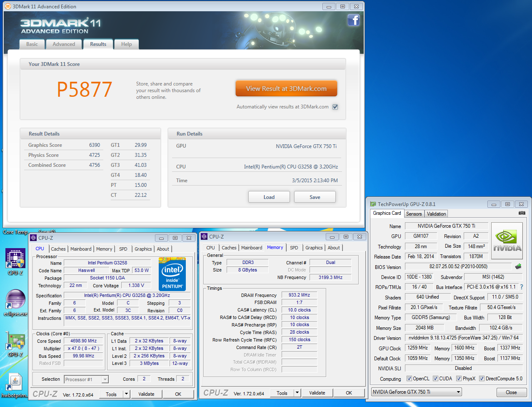Viewport: 532px width, 407px height.
Task: Click the Graphics Score value 6390
Action: pyautogui.click(x=95, y=145)
